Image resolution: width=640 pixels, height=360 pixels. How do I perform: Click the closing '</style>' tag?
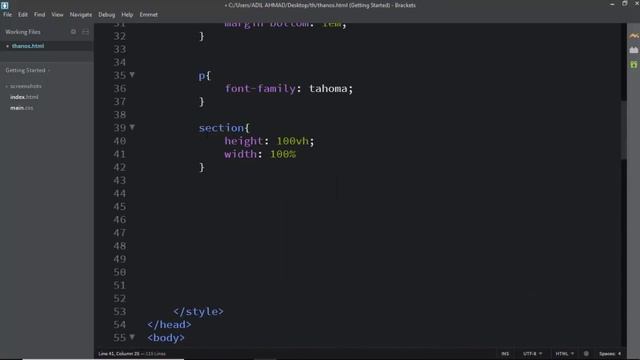click(x=198, y=311)
